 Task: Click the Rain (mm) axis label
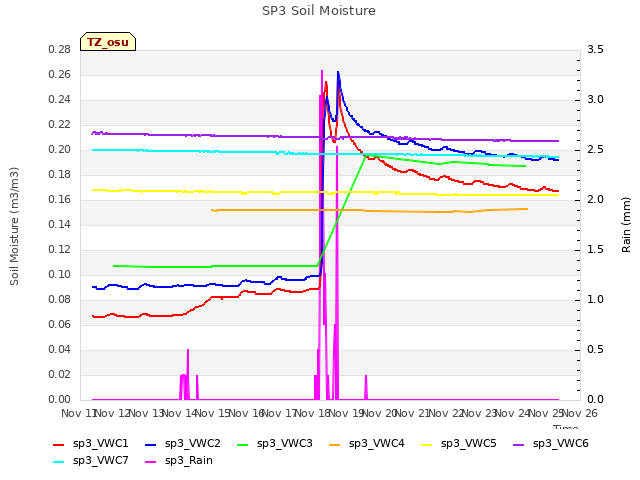point(626,225)
